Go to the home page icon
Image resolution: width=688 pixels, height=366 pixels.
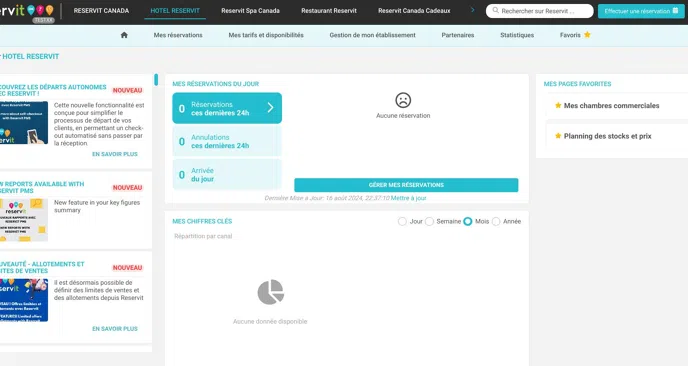point(124,35)
